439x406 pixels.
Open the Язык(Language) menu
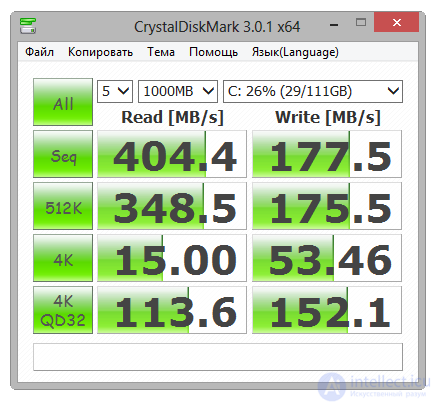coord(295,52)
